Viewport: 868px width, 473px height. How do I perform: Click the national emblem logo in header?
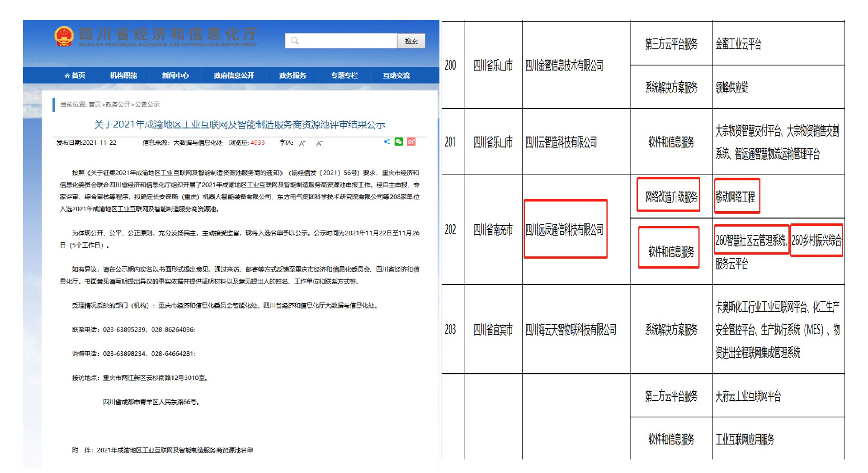(64, 36)
